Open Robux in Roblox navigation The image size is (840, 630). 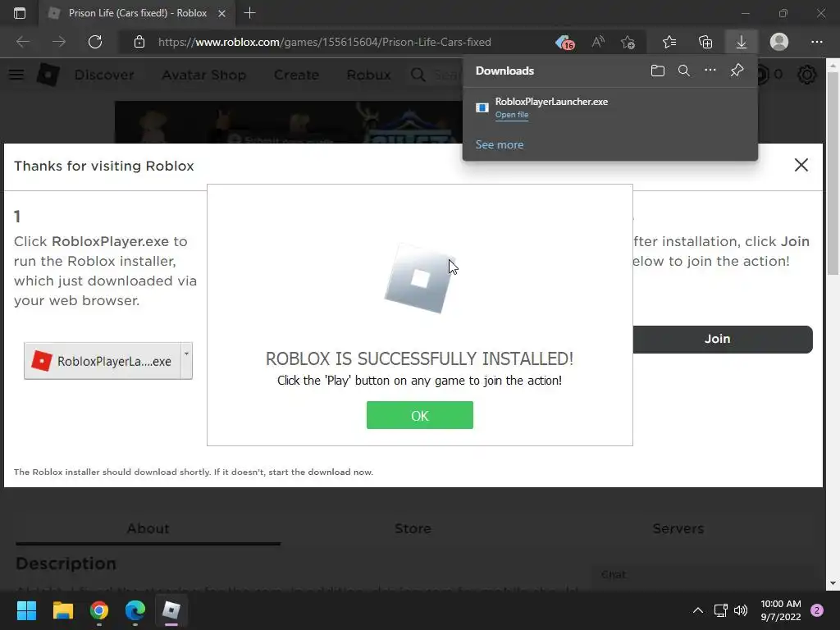pos(368,75)
